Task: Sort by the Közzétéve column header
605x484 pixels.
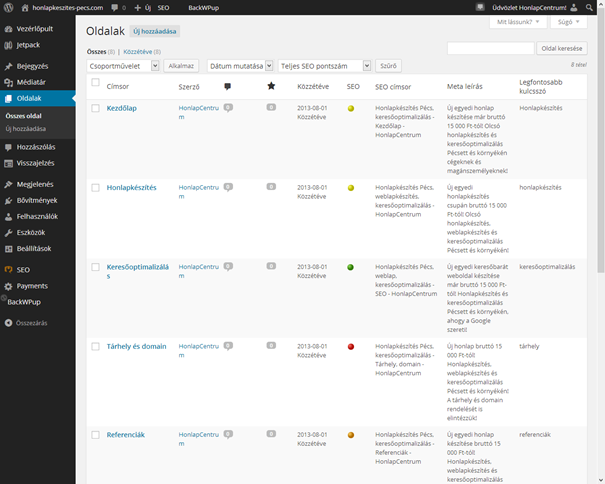Action: (313, 86)
